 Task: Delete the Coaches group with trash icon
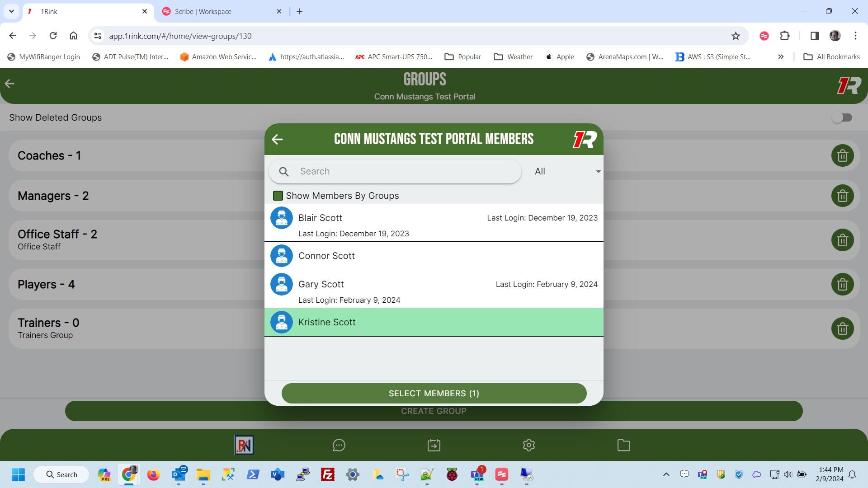click(842, 156)
